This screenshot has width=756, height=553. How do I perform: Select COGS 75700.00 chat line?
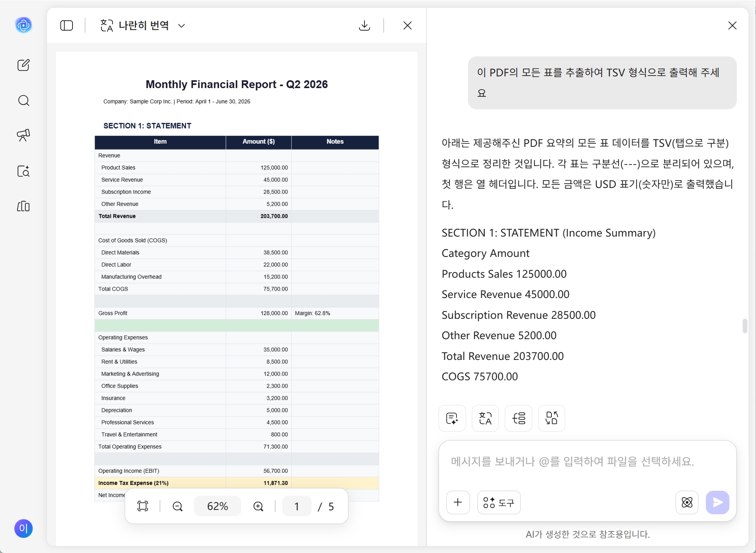480,376
